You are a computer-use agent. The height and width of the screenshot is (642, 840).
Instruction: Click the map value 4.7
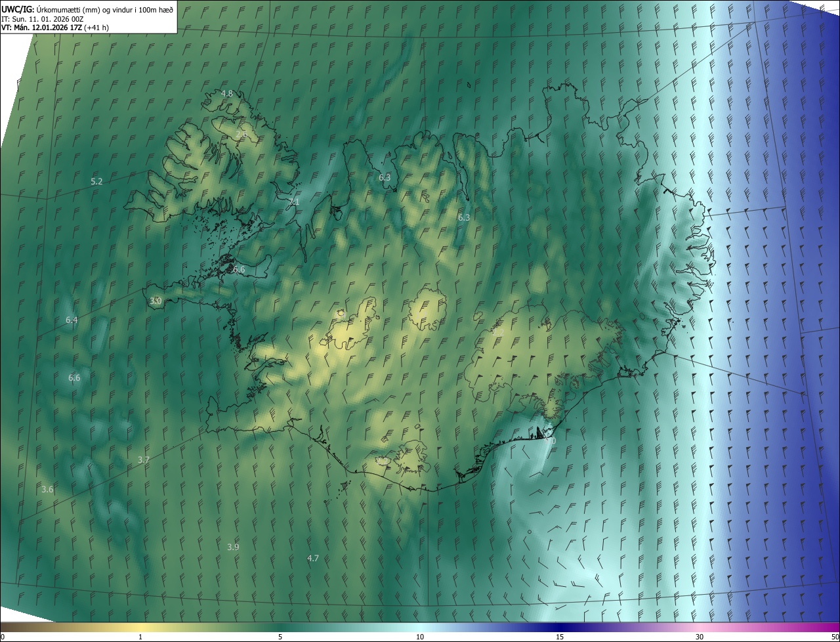[313, 558]
